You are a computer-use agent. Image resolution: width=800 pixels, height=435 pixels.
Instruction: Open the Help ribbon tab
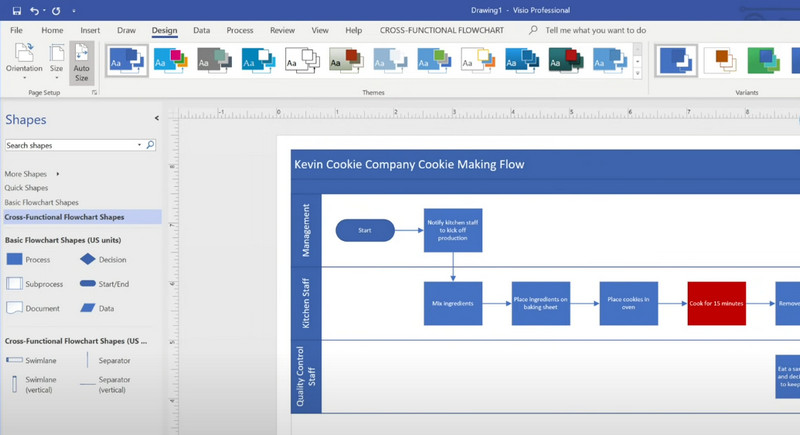point(354,30)
